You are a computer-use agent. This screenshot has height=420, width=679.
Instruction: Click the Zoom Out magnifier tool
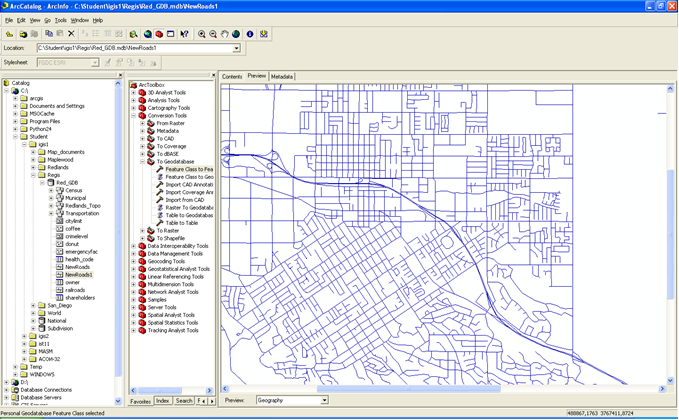click(213, 34)
